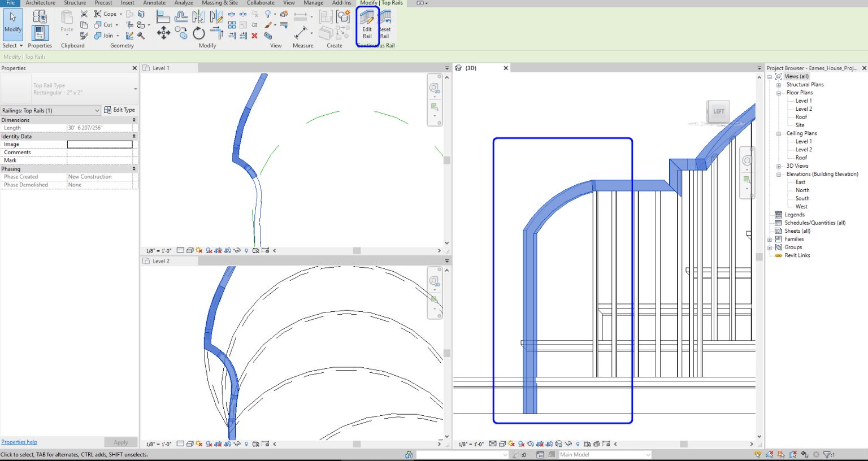Image resolution: width=868 pixels, height=461 pixels.
Task: Activate the Move tool in the Modify panel
Action: [x=163, y=33]
